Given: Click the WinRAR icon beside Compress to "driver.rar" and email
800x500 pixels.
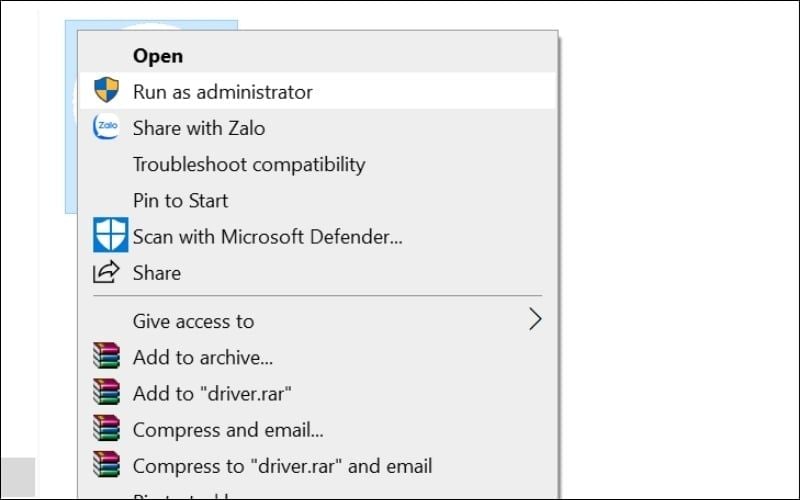Looking at the screenshot, I should click(x=106, y=466).
